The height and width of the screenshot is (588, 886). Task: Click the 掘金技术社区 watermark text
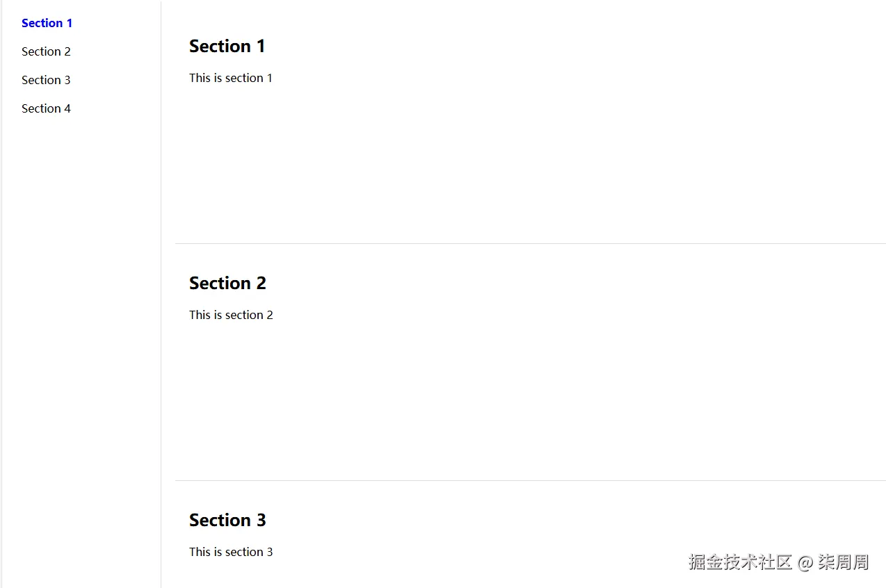[x=740, y=562]
